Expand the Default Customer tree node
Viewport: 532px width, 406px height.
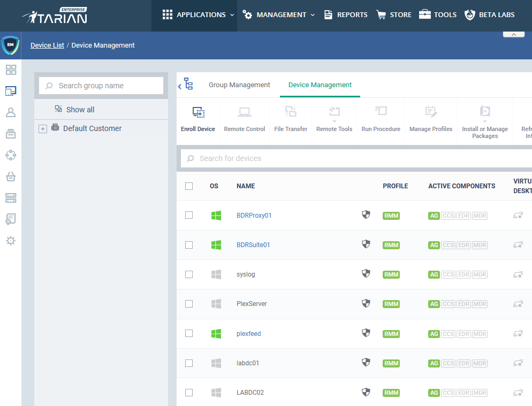43,129
